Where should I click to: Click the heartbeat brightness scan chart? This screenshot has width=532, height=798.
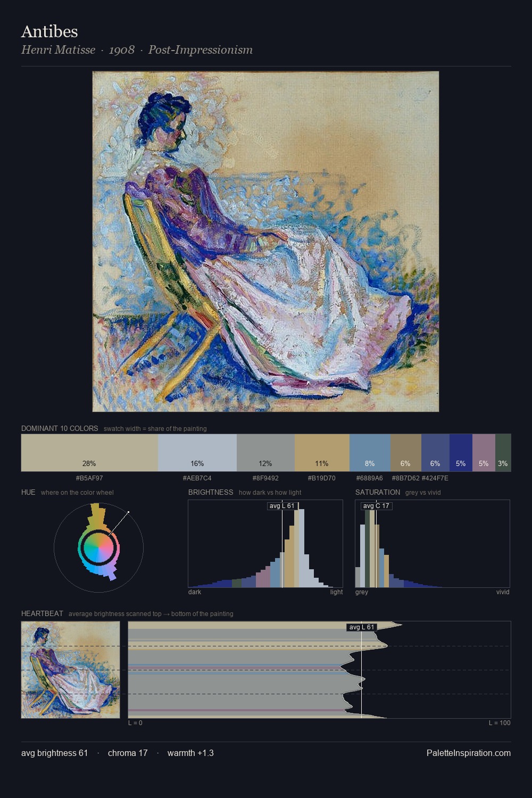point(319,670)
